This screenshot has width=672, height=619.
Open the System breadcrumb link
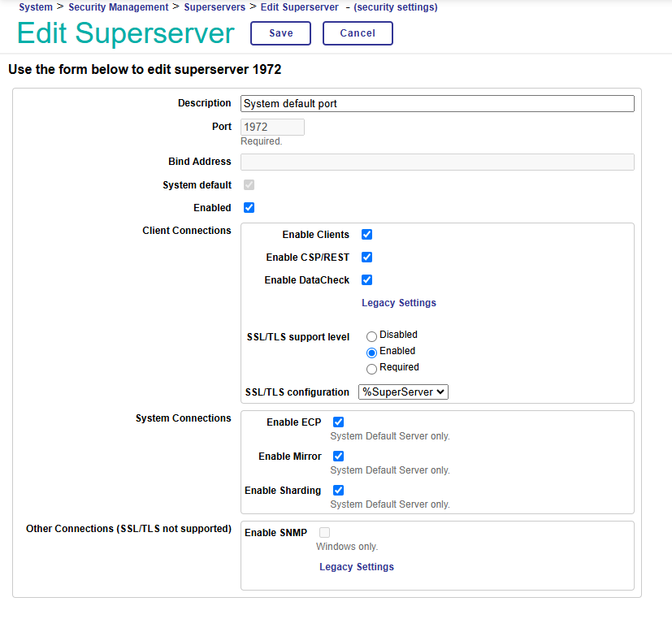35,7
